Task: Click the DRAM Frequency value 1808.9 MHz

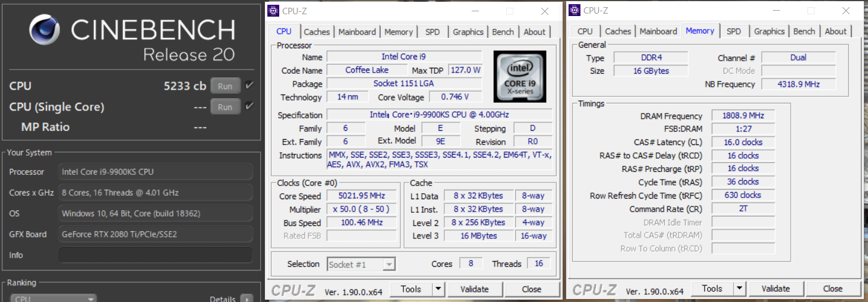Action: tap(743, 116)
